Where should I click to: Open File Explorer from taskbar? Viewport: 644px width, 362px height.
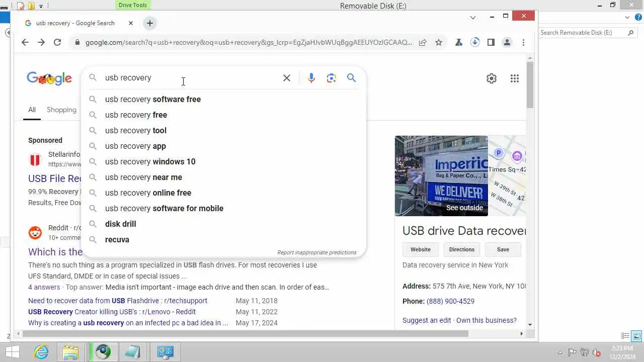(71, 352)
